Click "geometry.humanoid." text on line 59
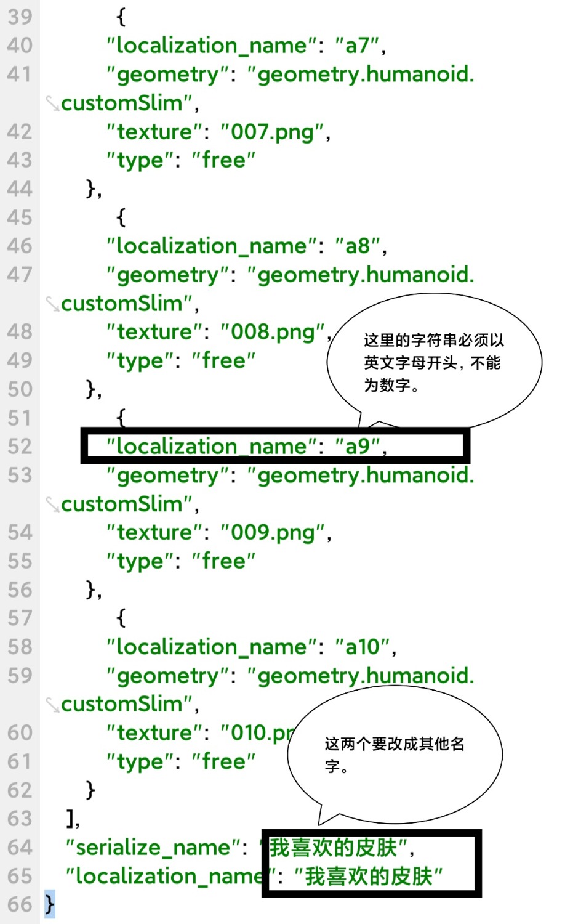 click(361, 676)
